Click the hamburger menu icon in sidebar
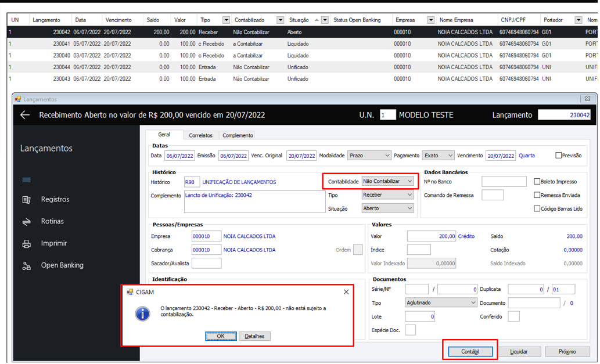Viewport: 600px width, 364px height. 26,180
